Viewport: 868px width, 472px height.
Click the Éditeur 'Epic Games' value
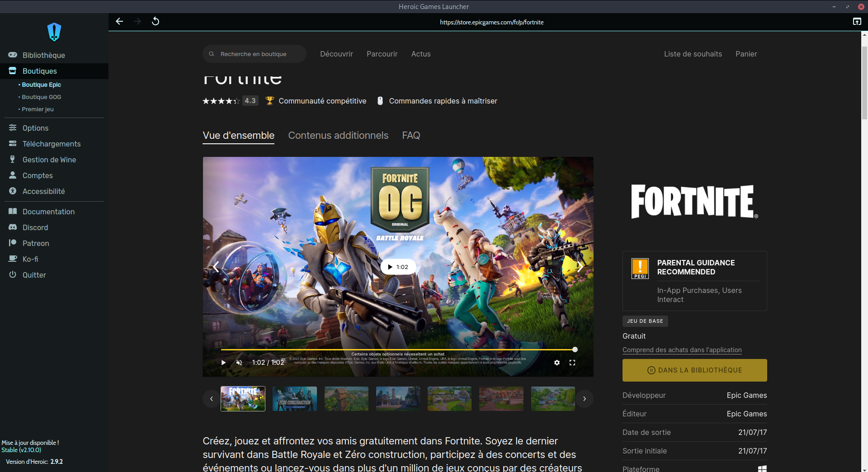pyautogui.click(x=747, y=414)
